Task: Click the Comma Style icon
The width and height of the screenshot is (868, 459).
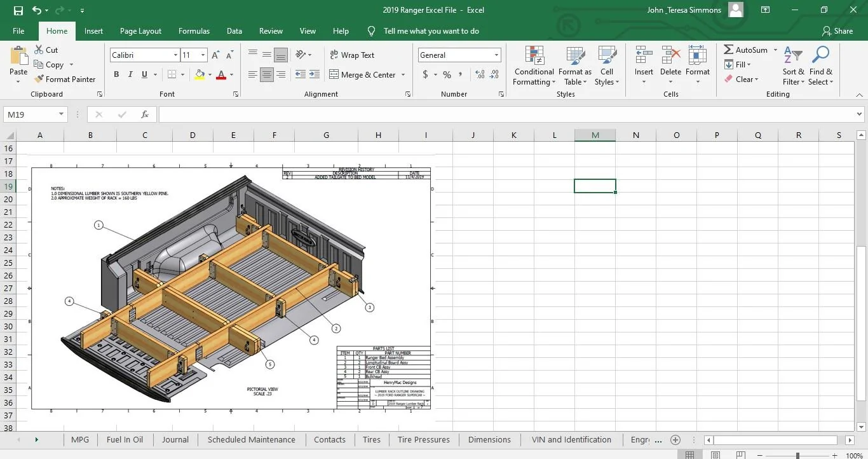Action: pos(461,74)
